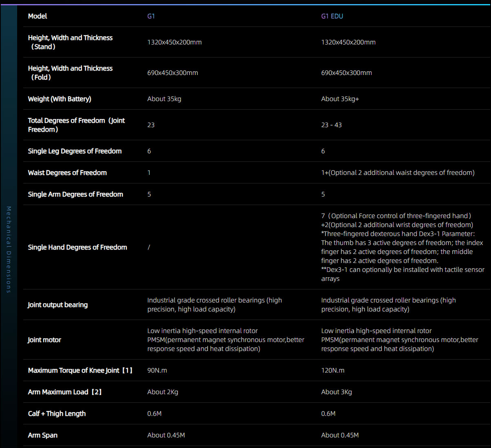Viewport: 491px width, 448px height.
Task: Click the G1 single arm value "5"
Action: coord(149,194)
